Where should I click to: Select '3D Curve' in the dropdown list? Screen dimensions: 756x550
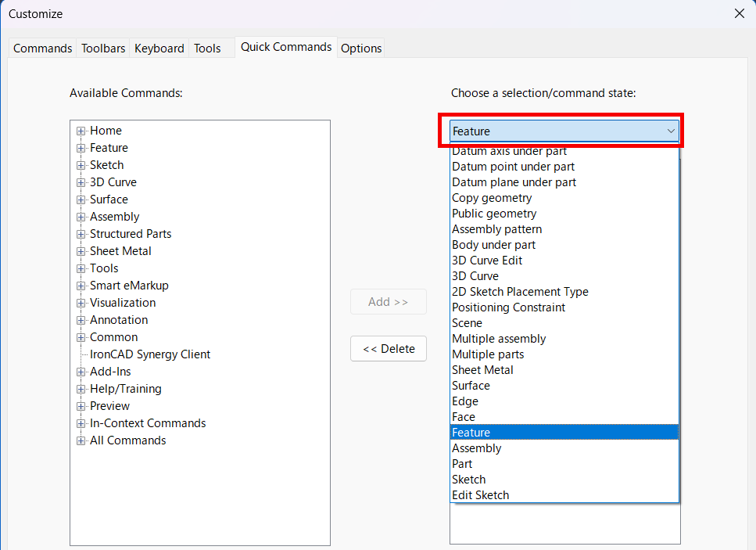click(564, 276)
